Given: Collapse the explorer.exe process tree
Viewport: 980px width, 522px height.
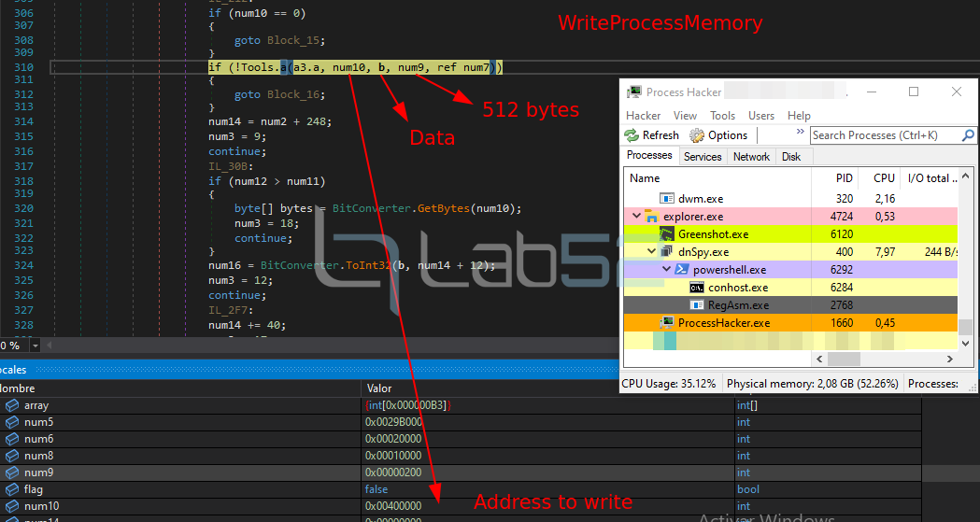Looking at the screenshot, I should click(637, 217).
